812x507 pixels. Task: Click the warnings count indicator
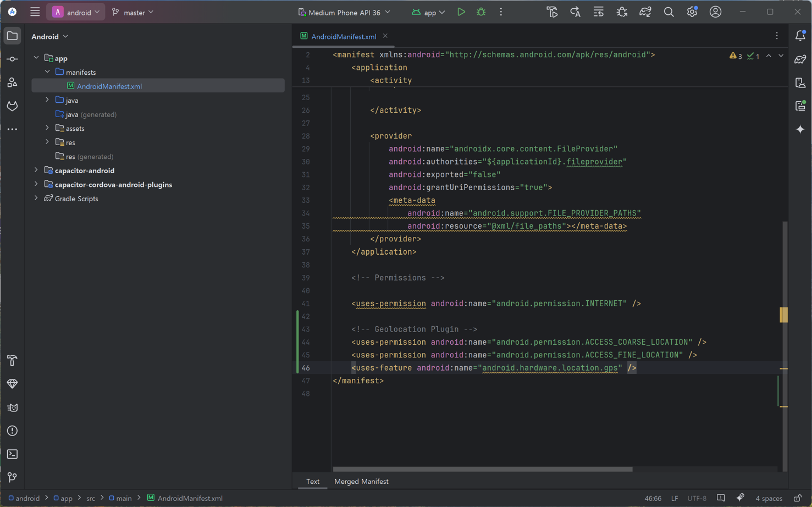pos(736,56)
